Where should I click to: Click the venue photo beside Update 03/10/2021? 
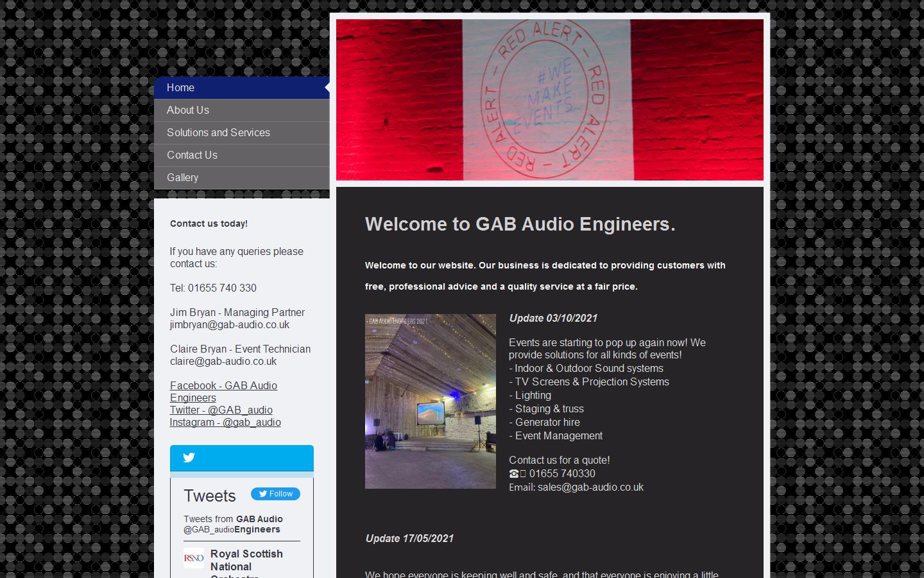coord(430,401)
